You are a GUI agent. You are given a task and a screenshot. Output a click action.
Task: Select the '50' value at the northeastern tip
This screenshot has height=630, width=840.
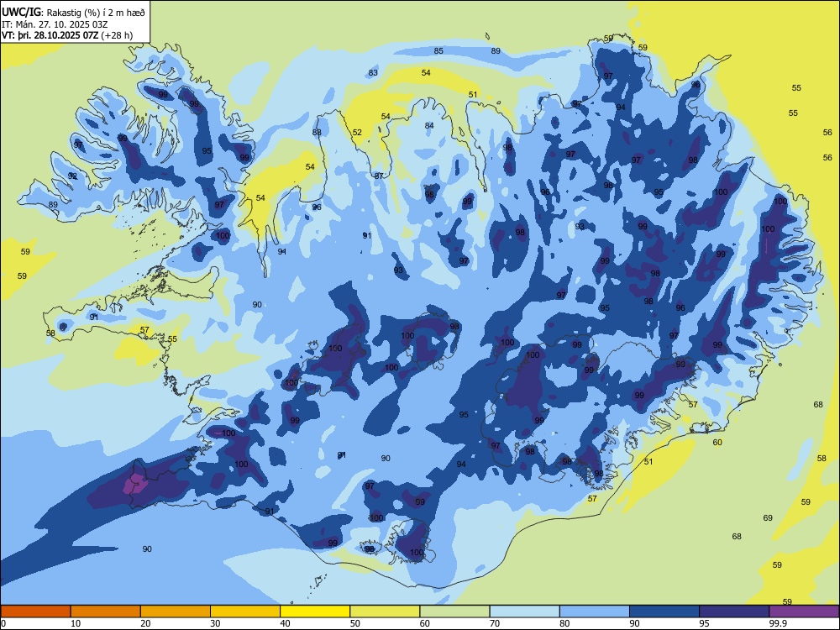click(x=608, y=39)
